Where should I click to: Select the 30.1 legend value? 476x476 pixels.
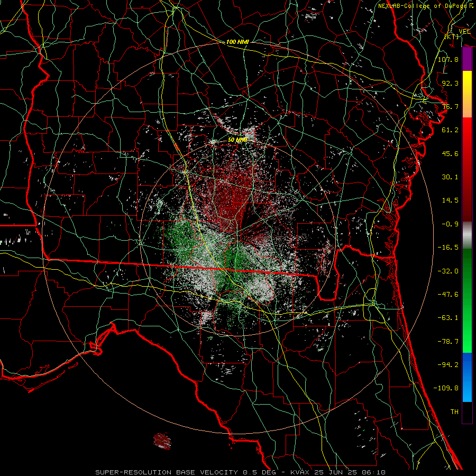point(450,177)
